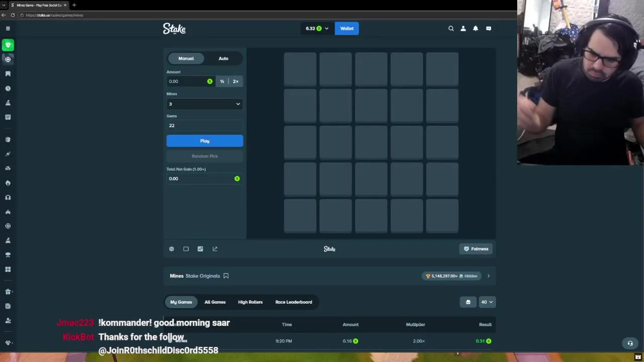Open live stats chart icon
The height and width of the screenshot is (362, 644).
click(200, 249)
